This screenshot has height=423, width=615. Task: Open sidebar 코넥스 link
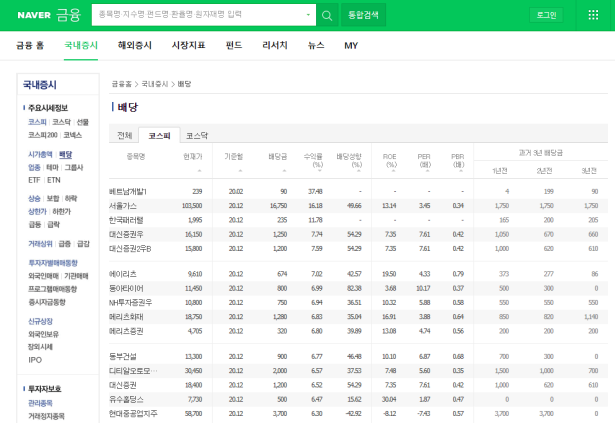tap(73, 135)
